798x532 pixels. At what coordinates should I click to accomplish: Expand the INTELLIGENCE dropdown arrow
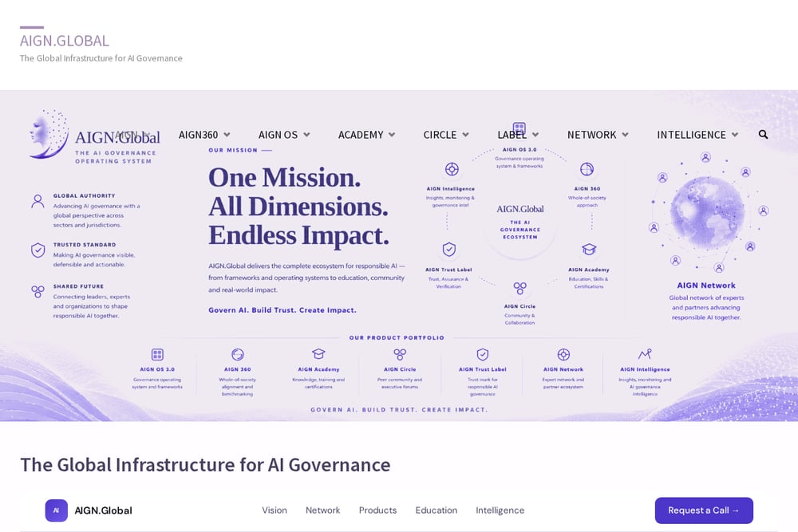[735, 135]
